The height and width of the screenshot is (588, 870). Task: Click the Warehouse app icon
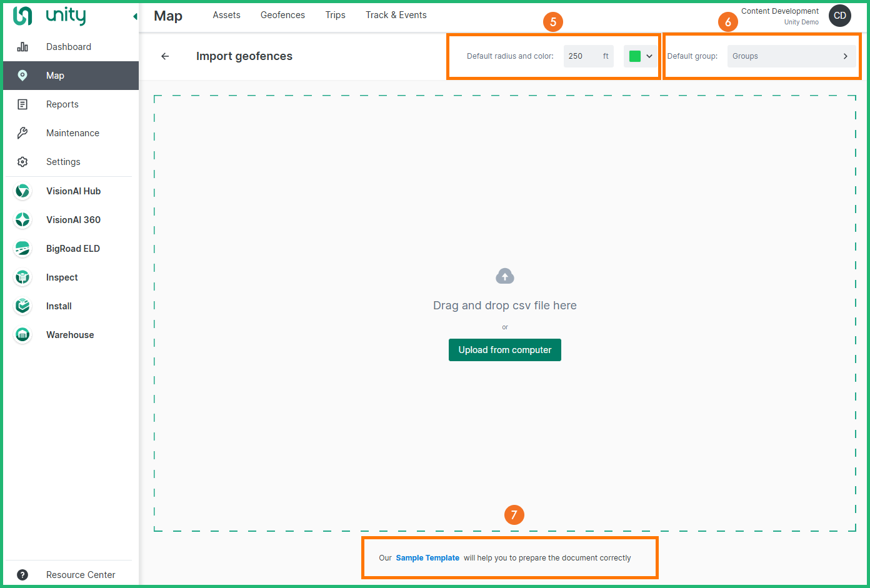click(x=22, y=335)
